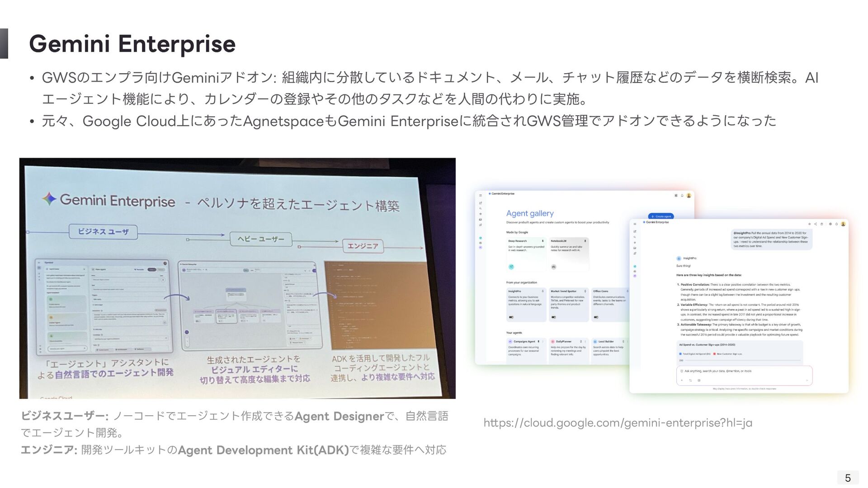
Task: Click user profile avatar in chat window
Action: coord(843,224)
